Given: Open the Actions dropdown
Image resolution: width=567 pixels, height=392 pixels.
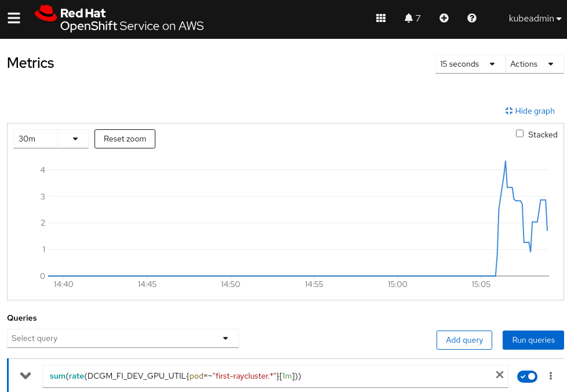Looking at the screenshot, I should (534, 64).
